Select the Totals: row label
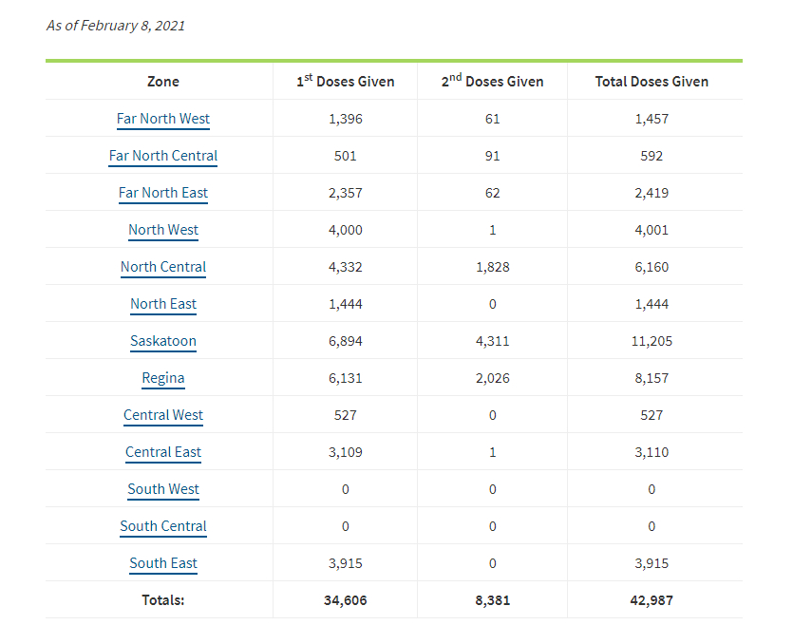The image size is (812, 644). 163,600
